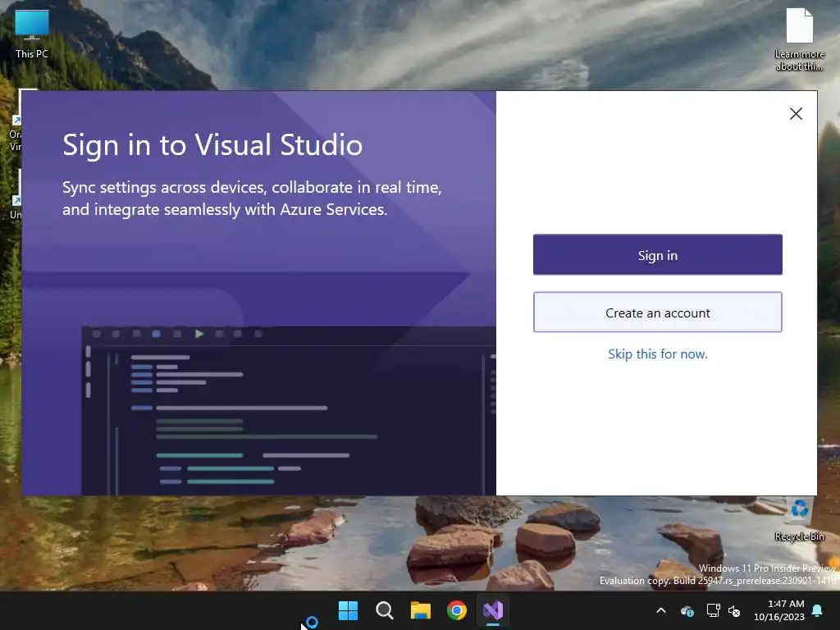The height and width of the screenshot is (630, 840).
Task: Click Create an account button
Action: click(657, 313)
